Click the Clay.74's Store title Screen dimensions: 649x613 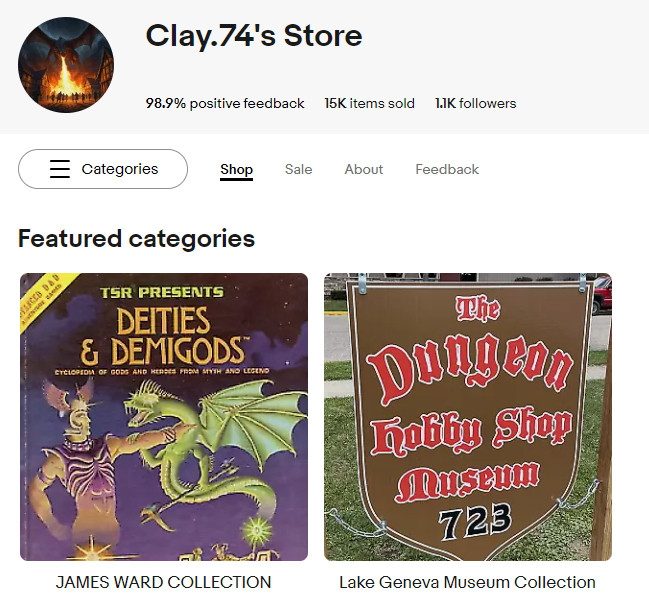(254, 36)
